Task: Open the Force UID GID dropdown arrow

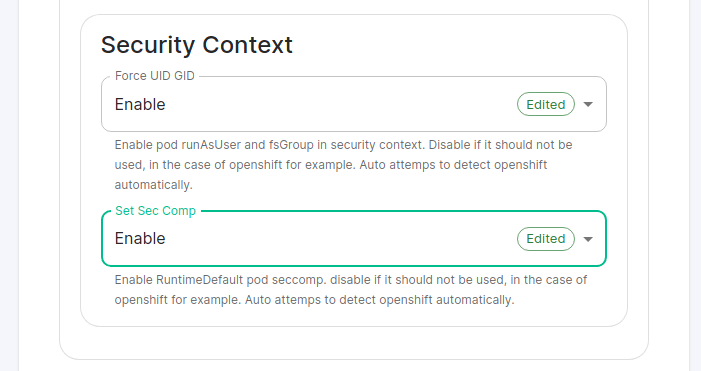Action: (588, 104)
